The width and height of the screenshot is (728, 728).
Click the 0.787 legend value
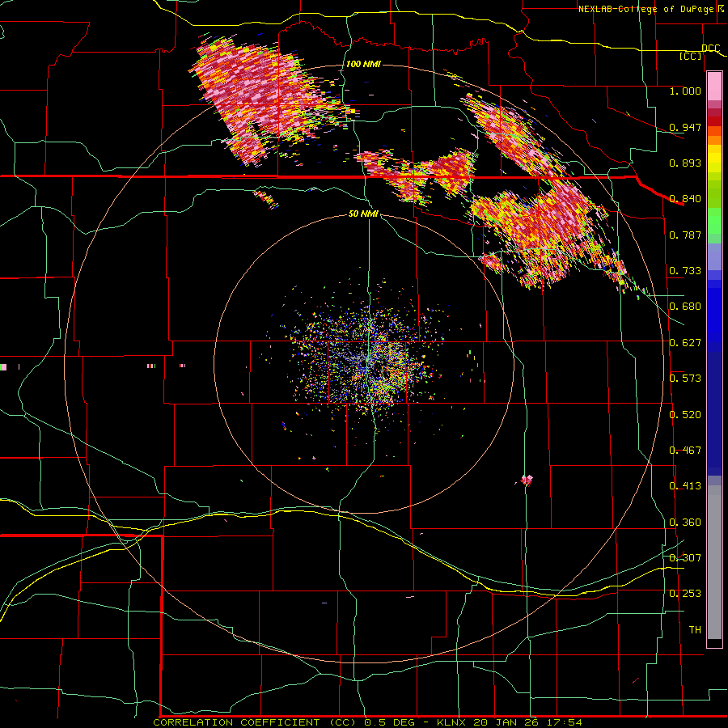[685, 235]
